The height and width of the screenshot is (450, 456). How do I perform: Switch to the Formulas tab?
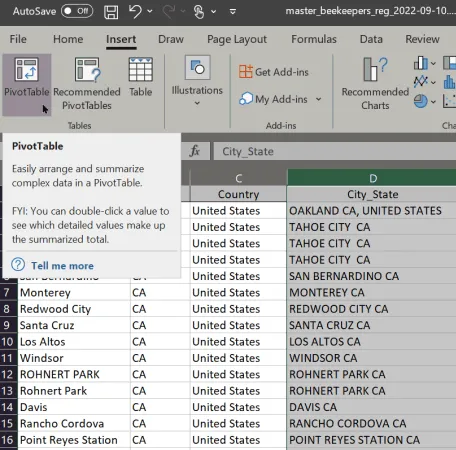click(x=314, y=39)
